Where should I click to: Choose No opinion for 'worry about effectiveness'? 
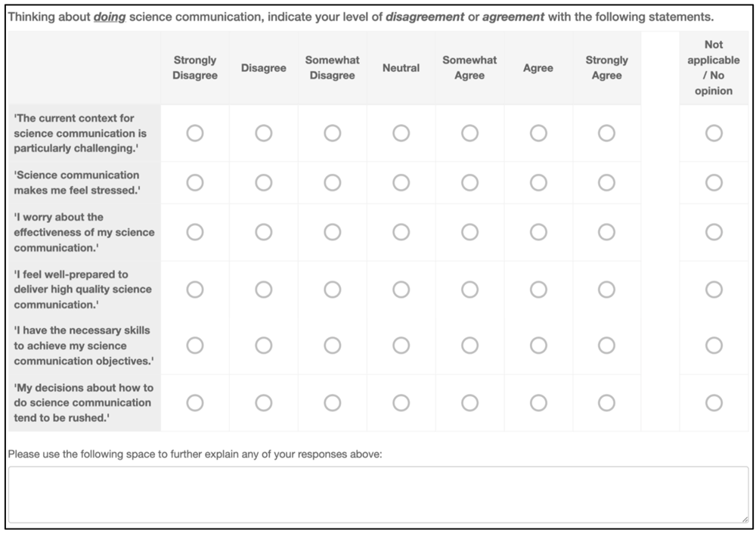pyautogui.click(x=714, y=232)
